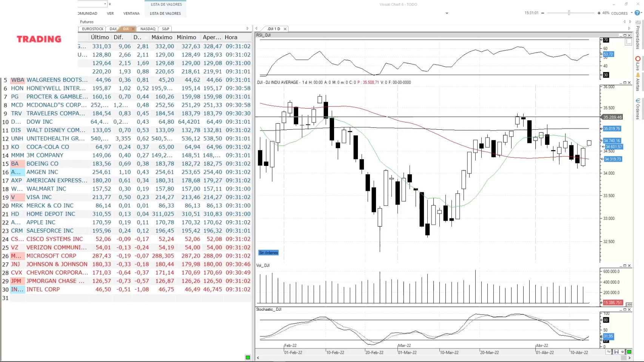
Task: Click the zoom-out minus icon
Action: pyautogui.click(x=543, y=13)
